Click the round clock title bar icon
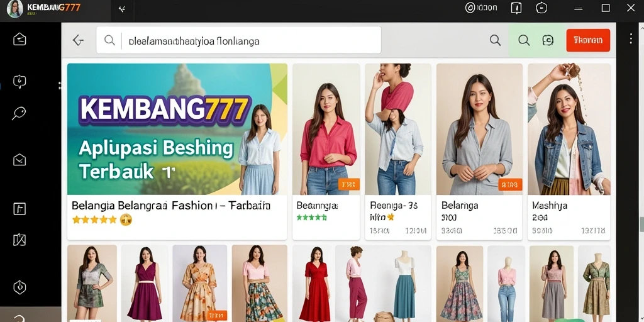The height and width of the screenshot is (322, 644). pos(541,8)
